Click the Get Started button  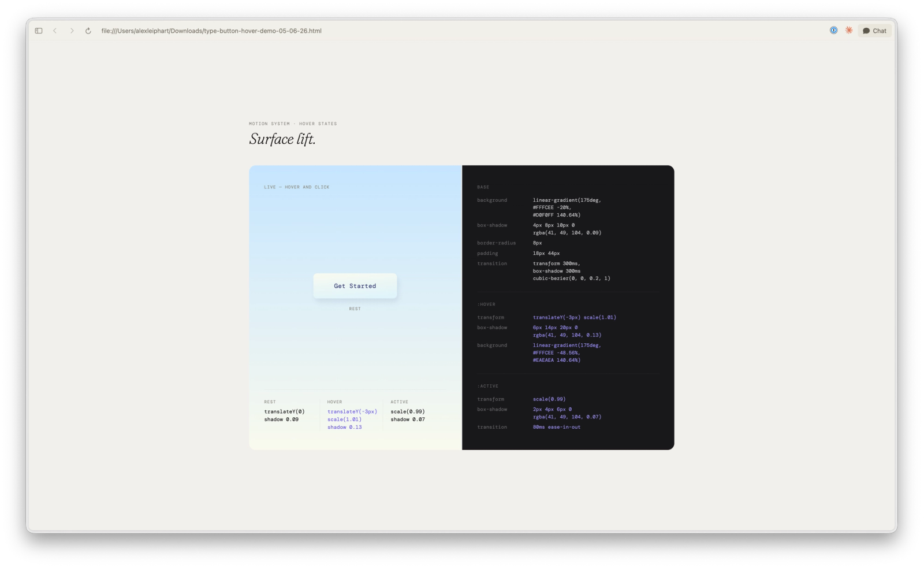355,286
